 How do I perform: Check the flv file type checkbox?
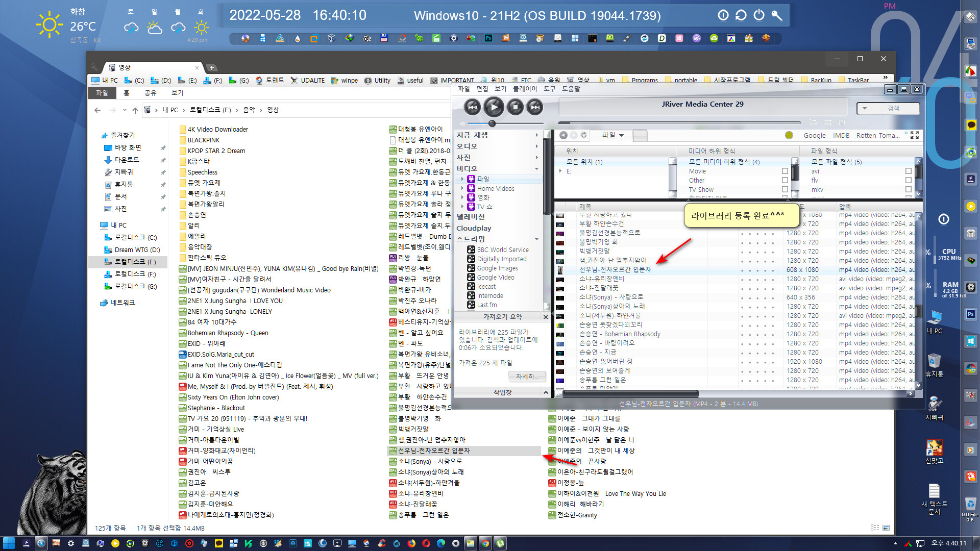click(908, 180)
